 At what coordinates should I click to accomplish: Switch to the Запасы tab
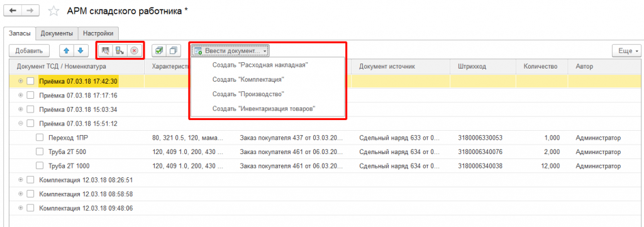click(19, 33)
